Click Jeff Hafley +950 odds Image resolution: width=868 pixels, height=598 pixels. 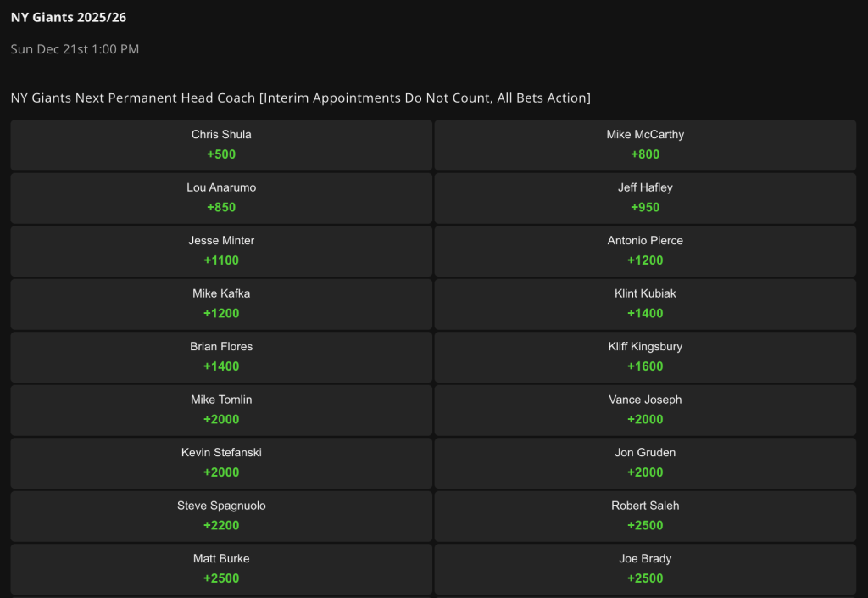point(645,198)
